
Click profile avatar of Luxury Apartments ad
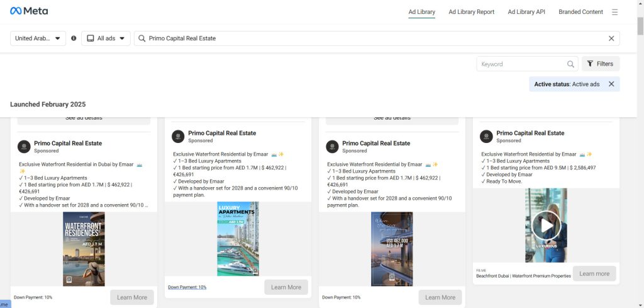point(178,136)
